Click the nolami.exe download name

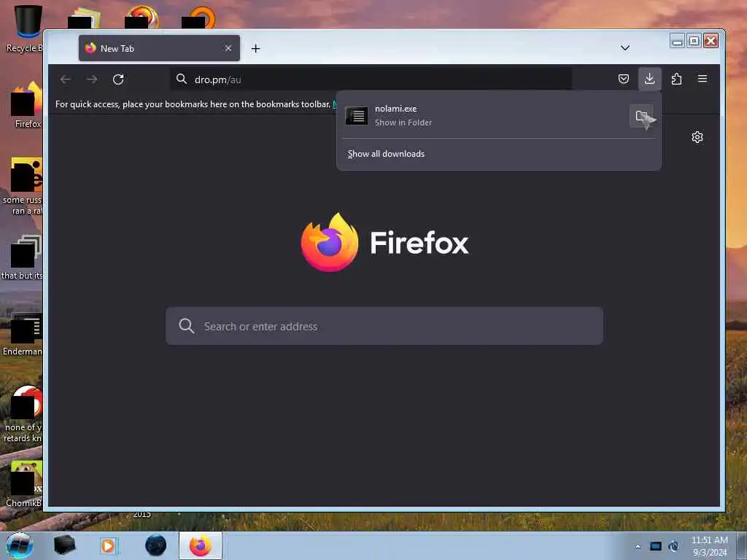(x=395, y=109)
